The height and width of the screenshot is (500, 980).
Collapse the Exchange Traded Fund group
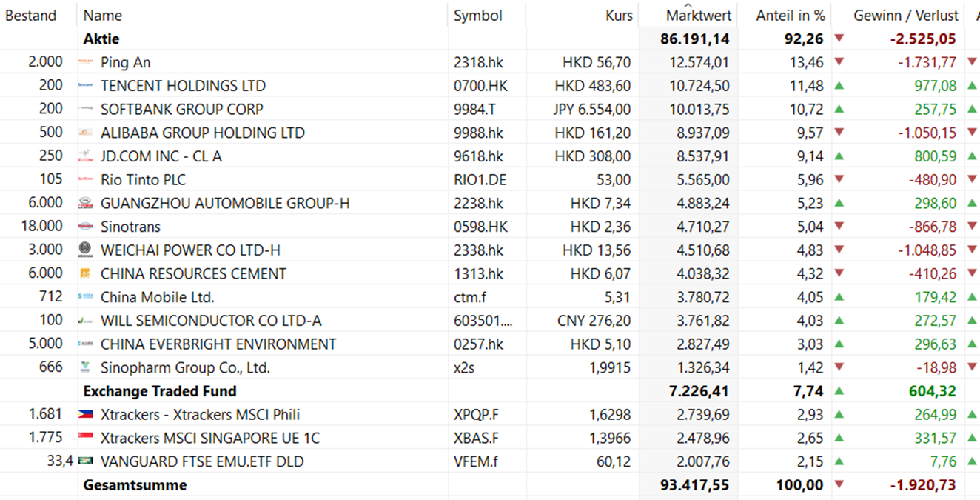[160, 391]
